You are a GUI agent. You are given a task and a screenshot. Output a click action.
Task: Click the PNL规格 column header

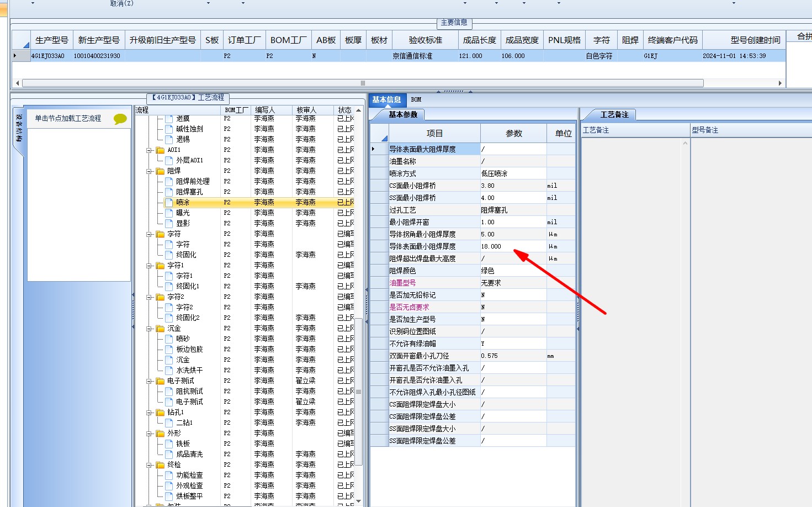tap(565, 40)
